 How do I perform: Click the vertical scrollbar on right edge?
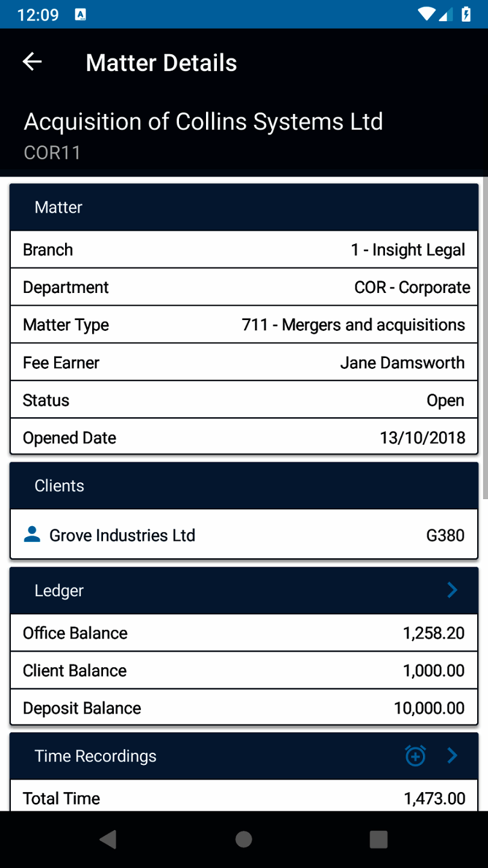coord(485,338)
